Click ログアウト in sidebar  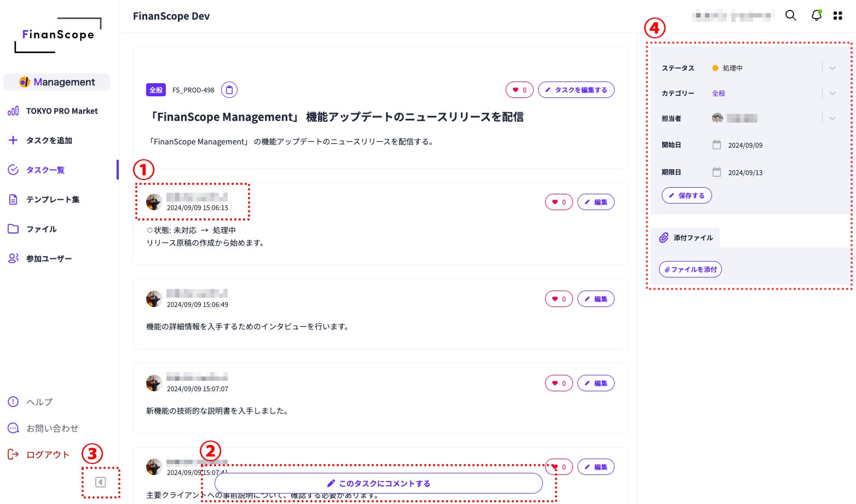point(39,455)
